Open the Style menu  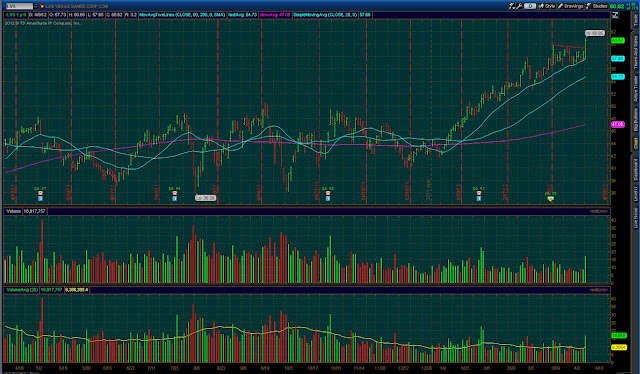547,6
